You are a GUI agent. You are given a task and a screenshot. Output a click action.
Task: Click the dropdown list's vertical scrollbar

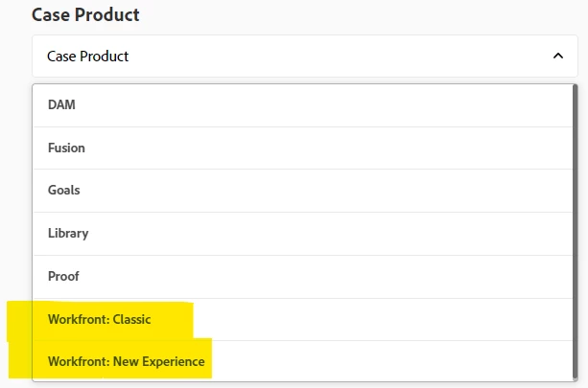(575, 232)
